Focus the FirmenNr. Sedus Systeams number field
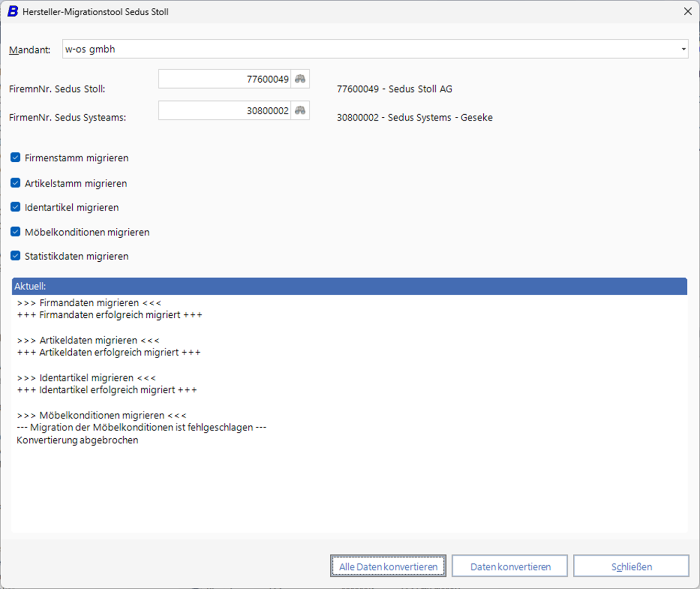Viewport: 700px width, 589px height. (x=224, y=110)
